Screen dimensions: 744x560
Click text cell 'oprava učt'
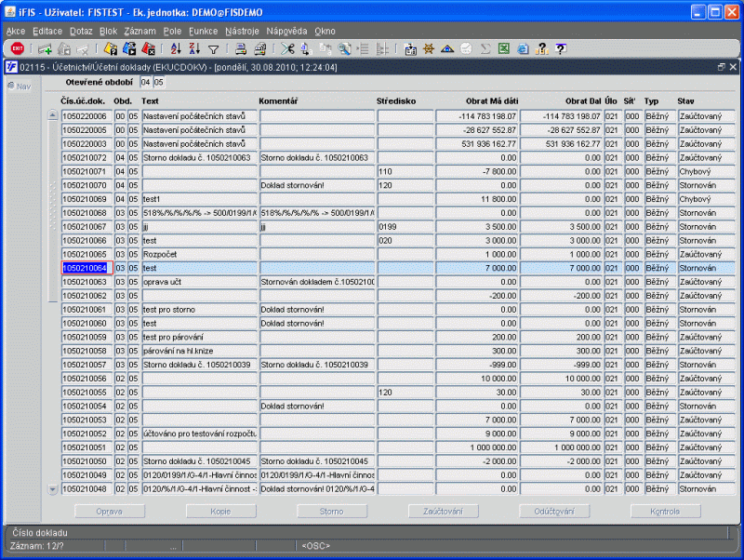click(199, 282)
